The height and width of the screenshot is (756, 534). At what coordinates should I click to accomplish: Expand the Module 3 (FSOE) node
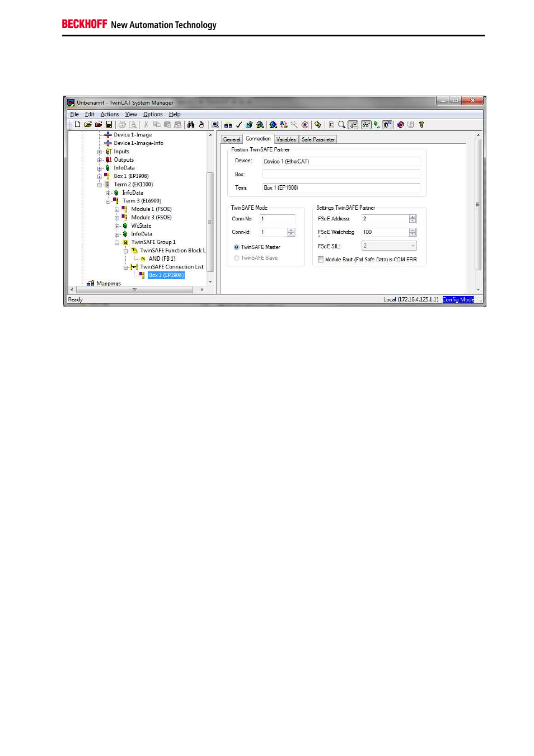click(x=117, y=218)
